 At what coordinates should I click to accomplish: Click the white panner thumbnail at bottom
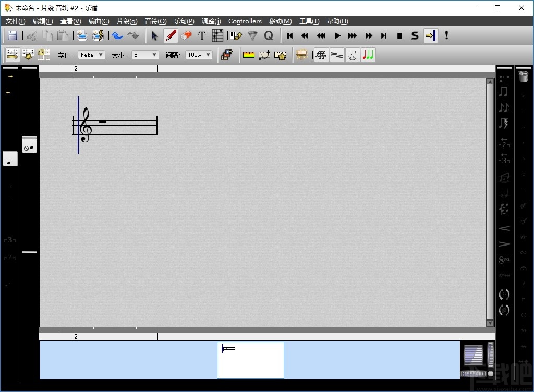[x=250, y=360]
